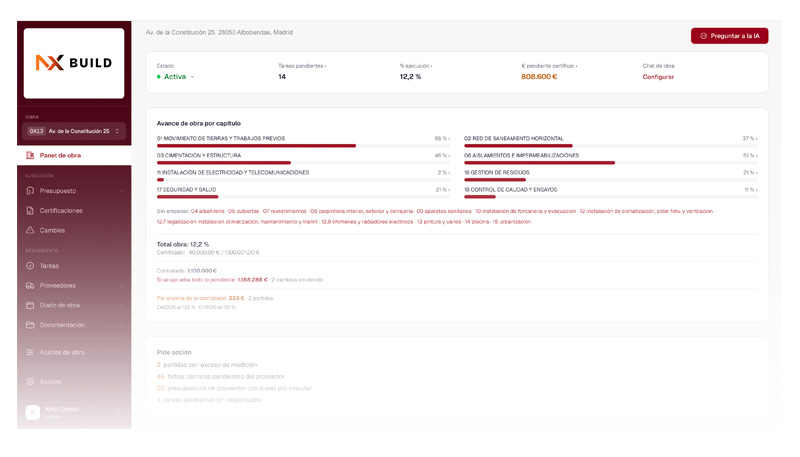Open the 04 albañilería chapter link
The image size is (800, 457).
click(x=208, y=211)
